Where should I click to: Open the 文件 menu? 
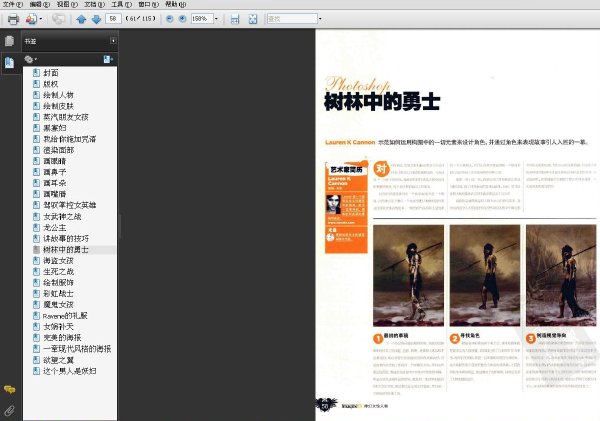[13, 4]
